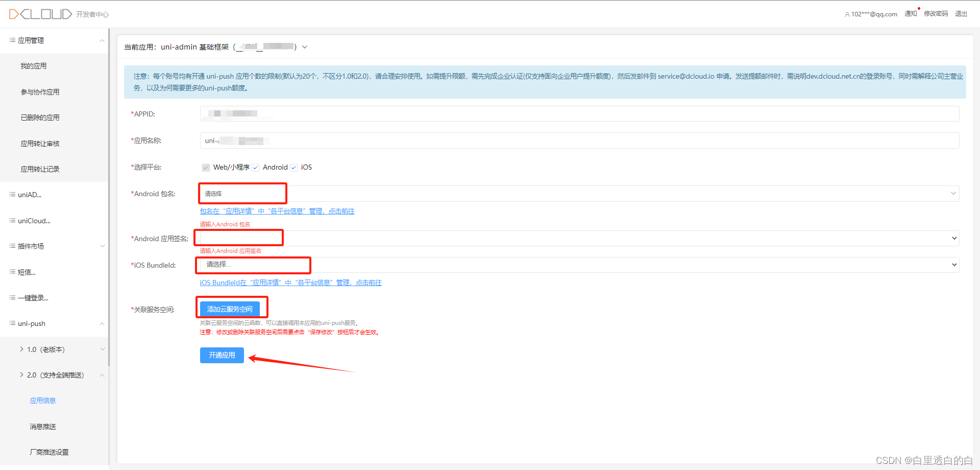Open the 通知 notifications link
Screen dimensions: 980x470
[x=911, y=14]
